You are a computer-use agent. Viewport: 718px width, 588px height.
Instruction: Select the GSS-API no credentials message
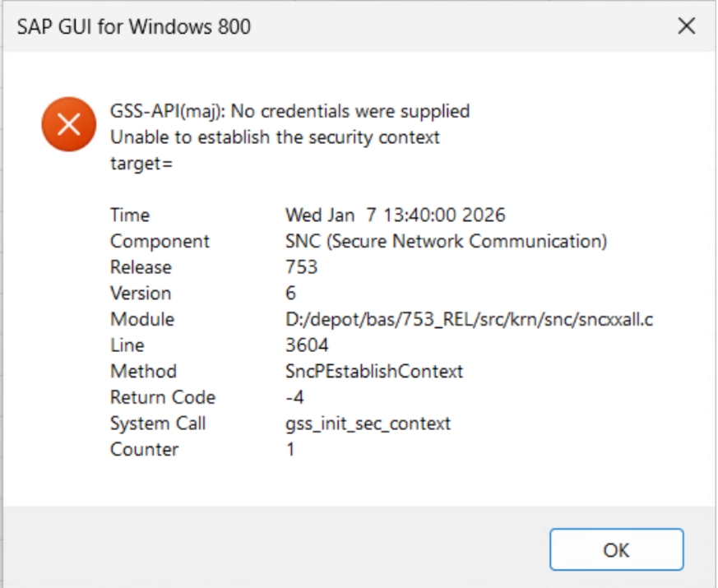point(290,111)
